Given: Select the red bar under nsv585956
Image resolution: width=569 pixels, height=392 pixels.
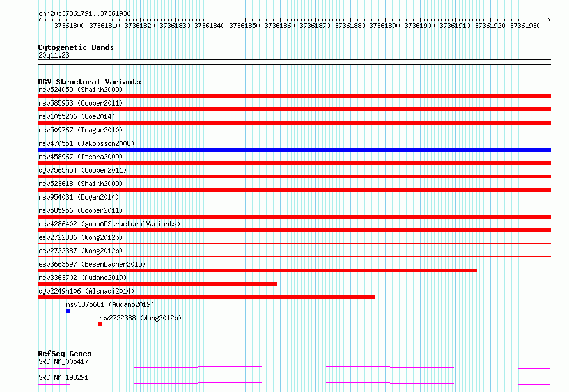Looking at the screenshot, I should tap(294, 217).
